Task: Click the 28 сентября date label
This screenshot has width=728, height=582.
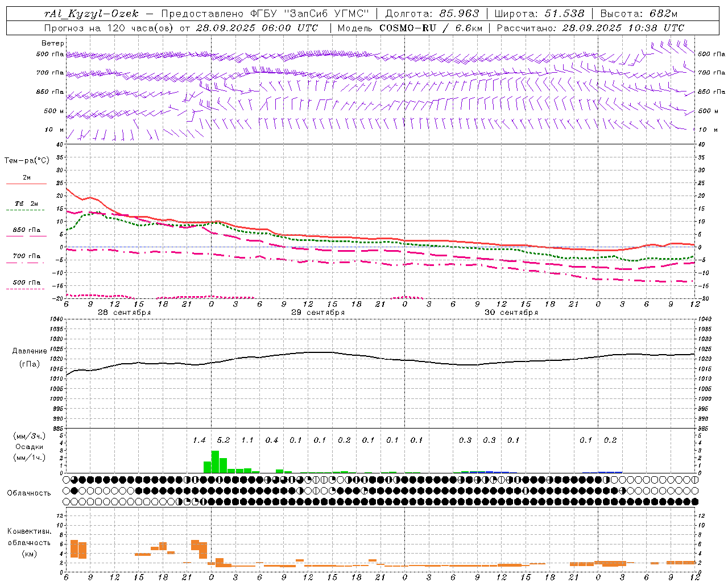Action: point(125,313)
